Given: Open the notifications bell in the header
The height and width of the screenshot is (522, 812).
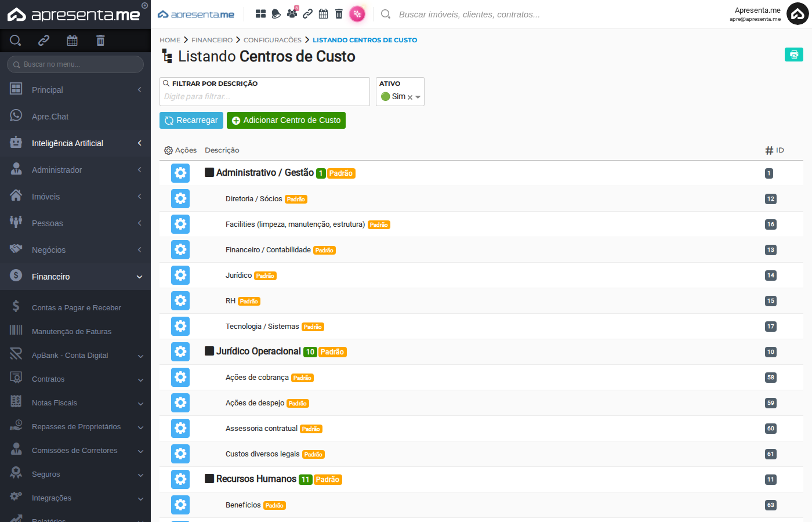Looking at the screenshot, I should point(276,14).
